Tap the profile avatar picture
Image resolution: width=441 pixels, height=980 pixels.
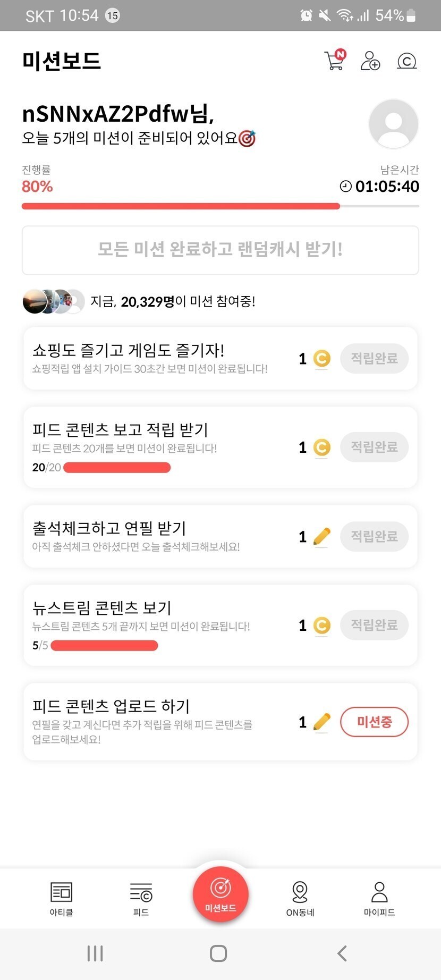pos(393,124)
